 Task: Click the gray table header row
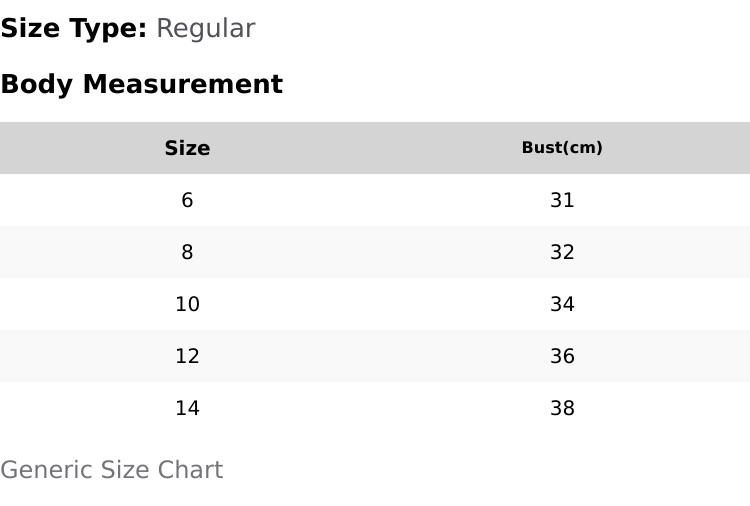point(375,148)
